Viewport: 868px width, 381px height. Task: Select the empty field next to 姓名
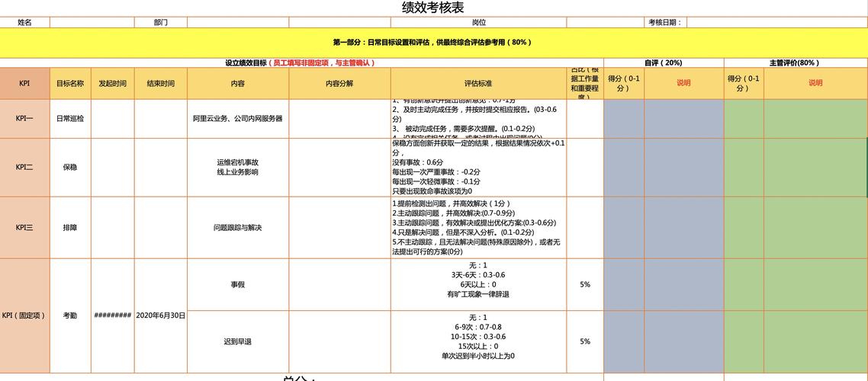pyautogui.click(x=92, y=23)
